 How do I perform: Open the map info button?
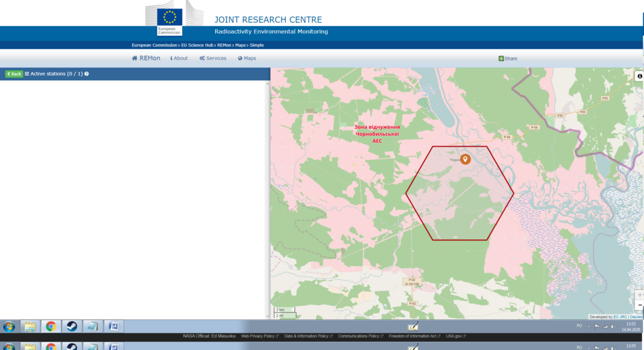[640, 76]
